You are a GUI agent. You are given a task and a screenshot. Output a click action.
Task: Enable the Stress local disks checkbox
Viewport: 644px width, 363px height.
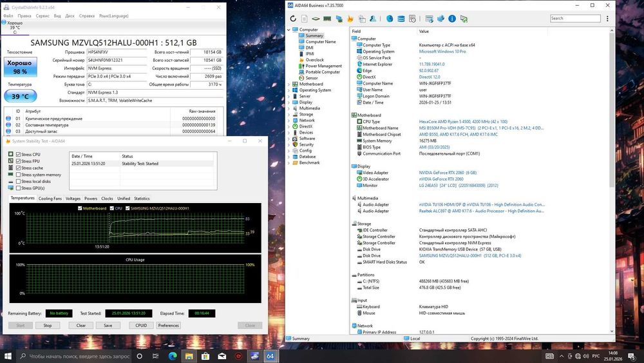(19, 181)
